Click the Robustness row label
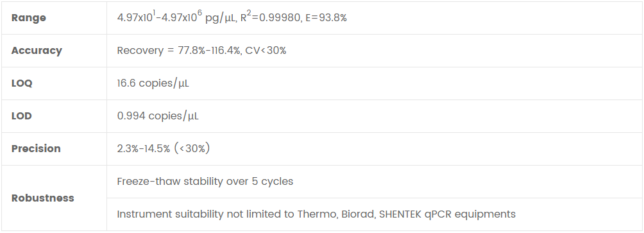This screenshot has height=233, width=644. tap(43, 198)
